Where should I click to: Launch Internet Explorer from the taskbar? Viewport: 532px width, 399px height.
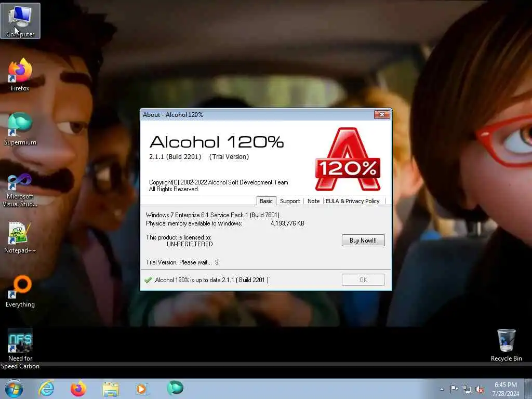[46, 389]
